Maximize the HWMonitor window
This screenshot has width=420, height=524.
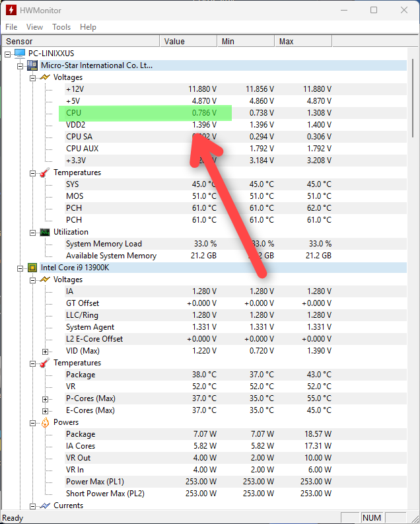point(374,10)
